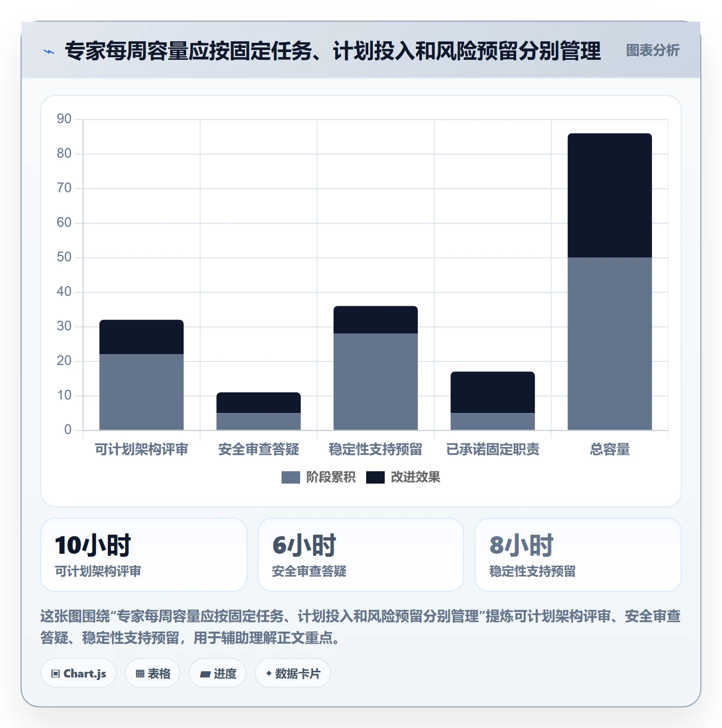Click the grid icon in the 表格 tag
The image size is (722, 728).
coord(140,674)
